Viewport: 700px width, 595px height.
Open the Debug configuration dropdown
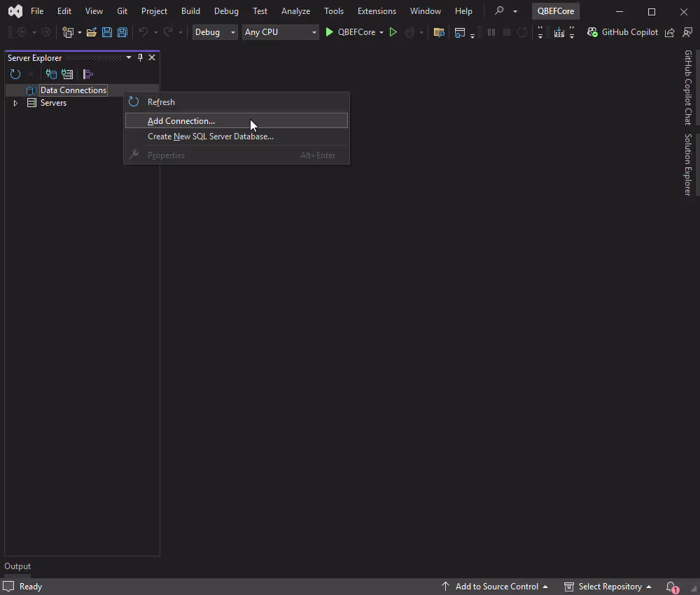point(215,32)
